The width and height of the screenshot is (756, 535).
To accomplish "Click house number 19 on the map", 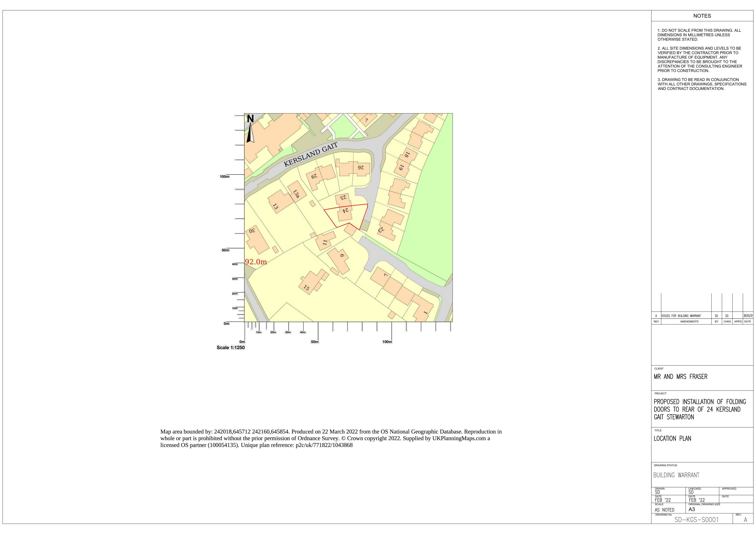I will tap(401, 167).
